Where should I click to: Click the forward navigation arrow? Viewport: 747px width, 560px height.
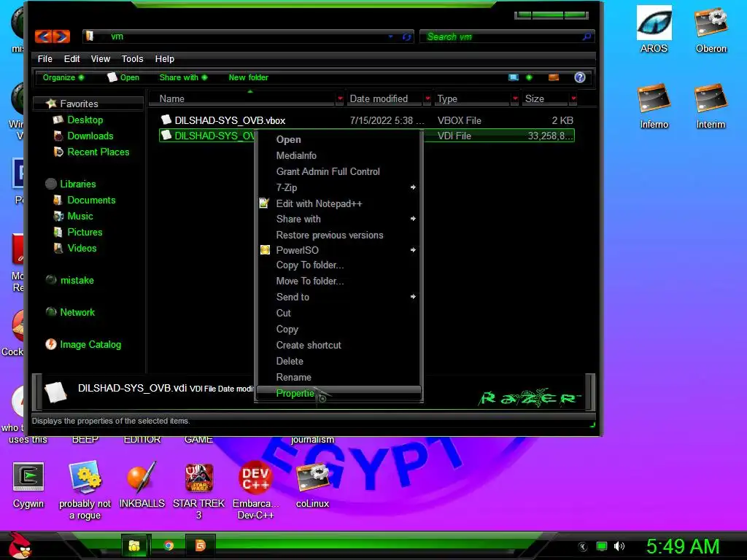click(61, 36)
